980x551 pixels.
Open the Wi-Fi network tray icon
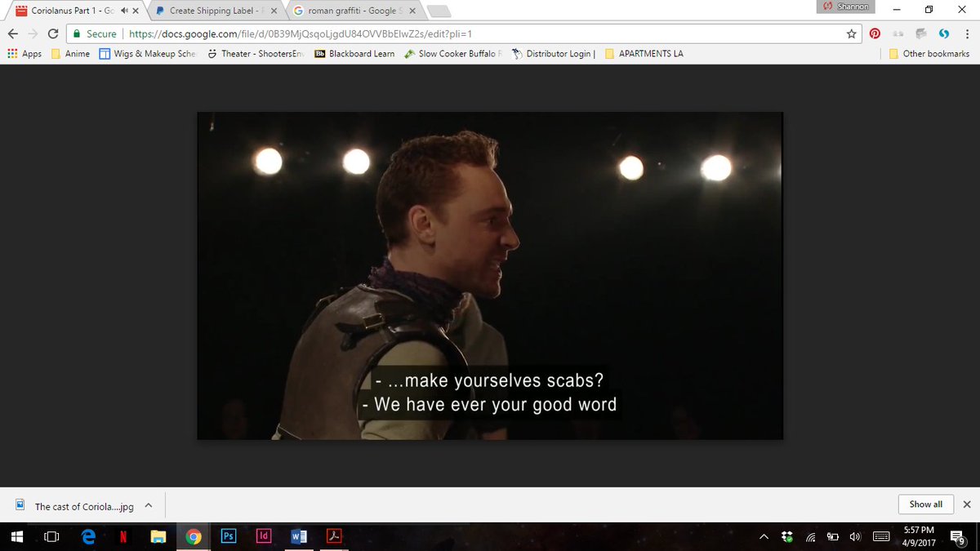click(811, 536)
